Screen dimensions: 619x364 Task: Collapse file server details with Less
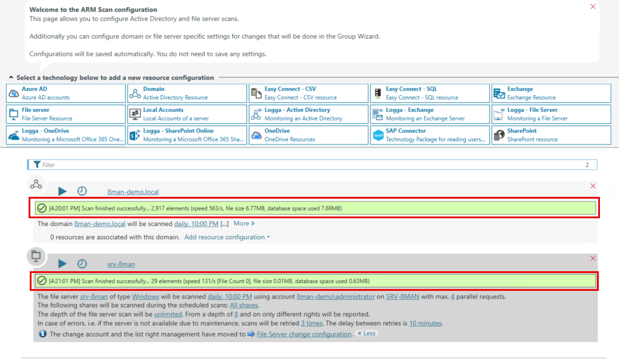click(x=366, y=334)
